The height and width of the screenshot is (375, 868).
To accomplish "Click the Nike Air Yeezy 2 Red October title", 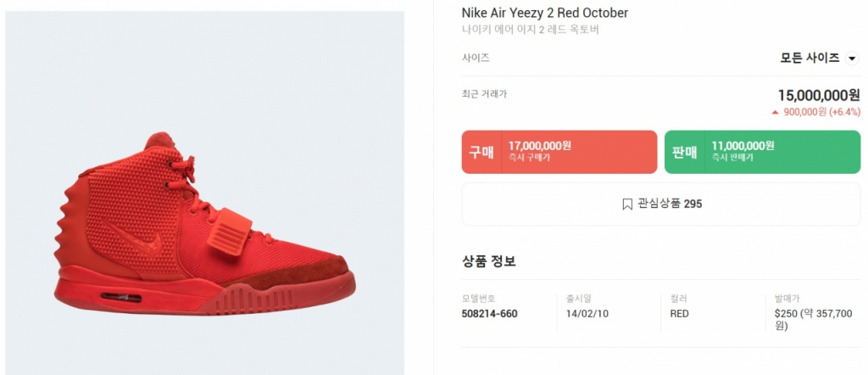I will point(544,13).
